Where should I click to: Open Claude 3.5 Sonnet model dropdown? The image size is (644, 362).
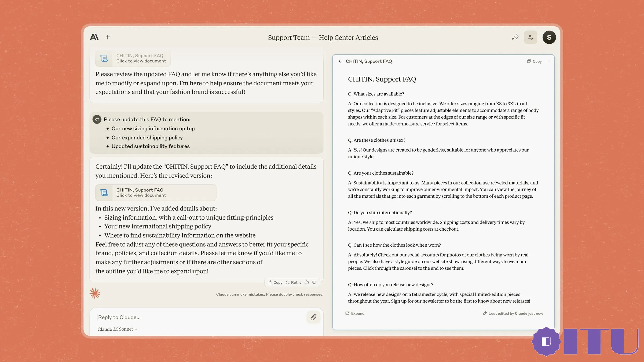pyautogui.click(x=118, y=329)
